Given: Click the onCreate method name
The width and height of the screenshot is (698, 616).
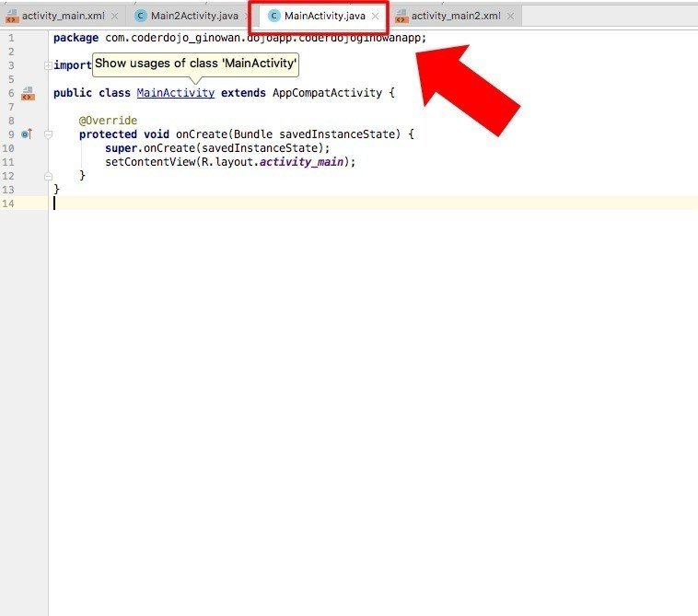Looking at the screenshot, I should click(x=202, y=134).
